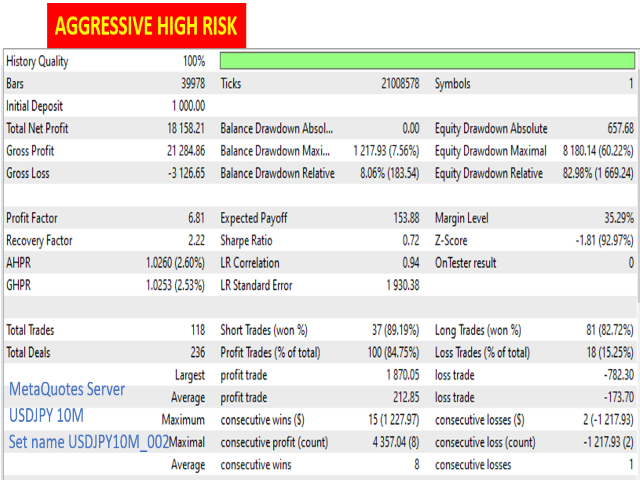Viewport: 640px width, 480px height.
Task: Click the Profit Trades (% of total) label
Action: (x=270, y=352)
